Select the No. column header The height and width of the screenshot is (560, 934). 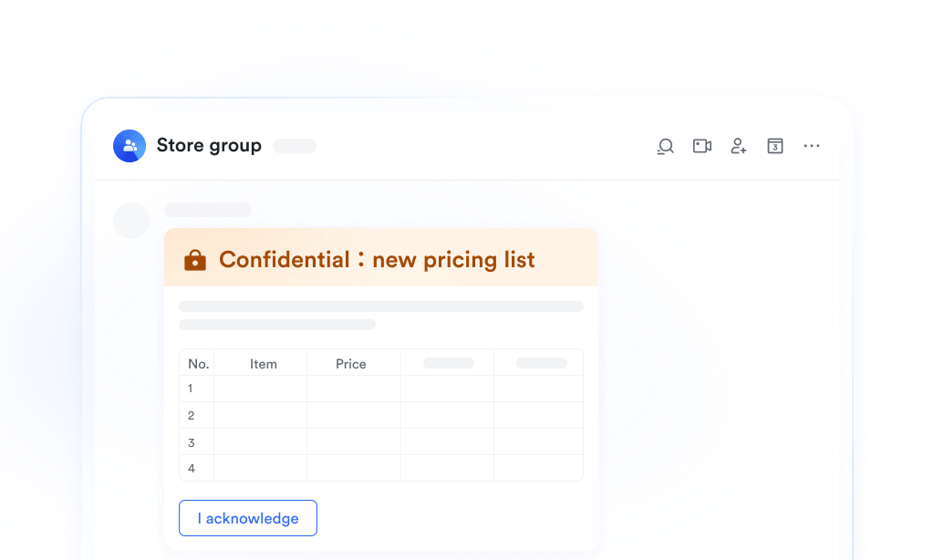click(198, 363)
